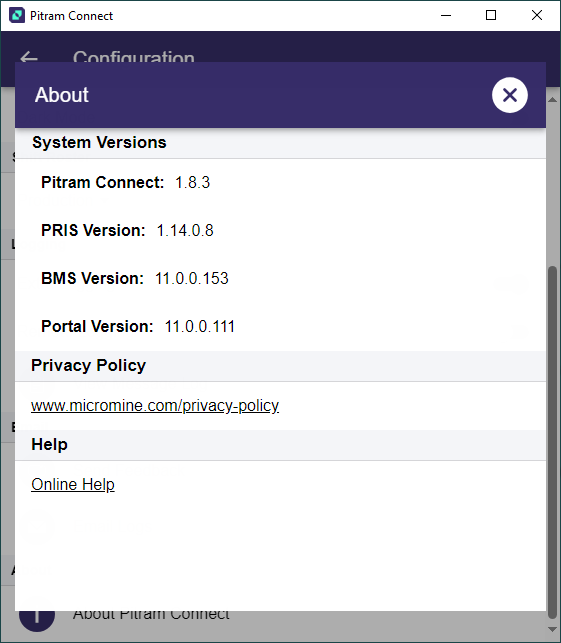Screen dimensions: 561x643
Task: Click the Help section heading
Action: pos(49,444)
